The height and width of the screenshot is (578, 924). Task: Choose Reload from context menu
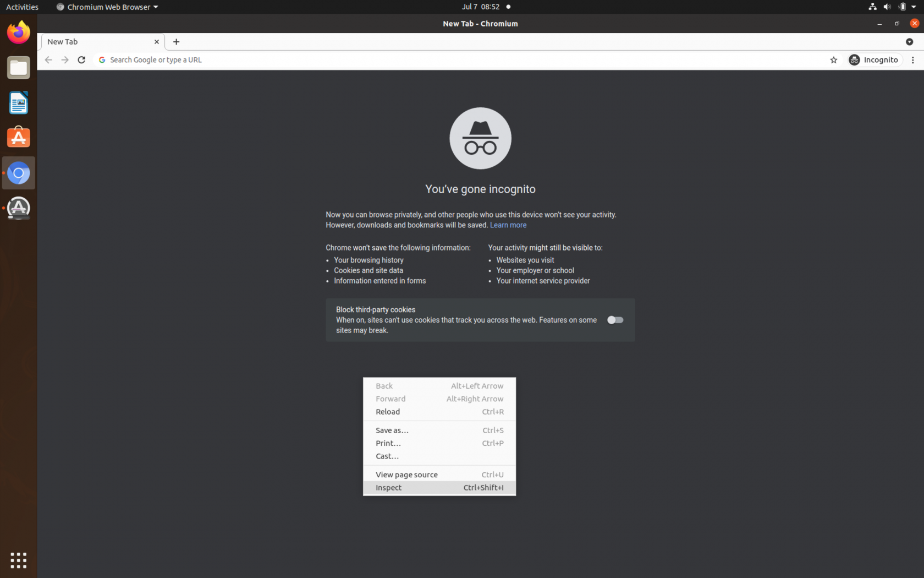click(x=439, y=412)
